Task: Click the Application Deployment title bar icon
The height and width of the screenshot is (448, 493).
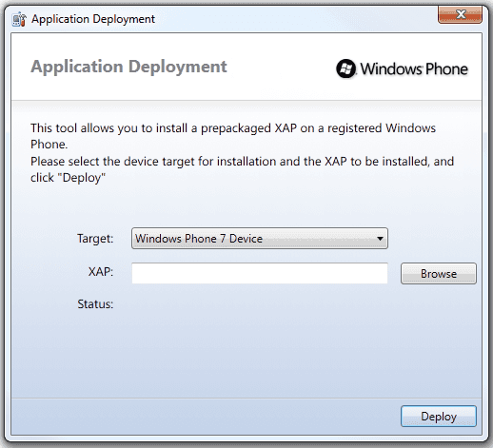Action: 19,19
